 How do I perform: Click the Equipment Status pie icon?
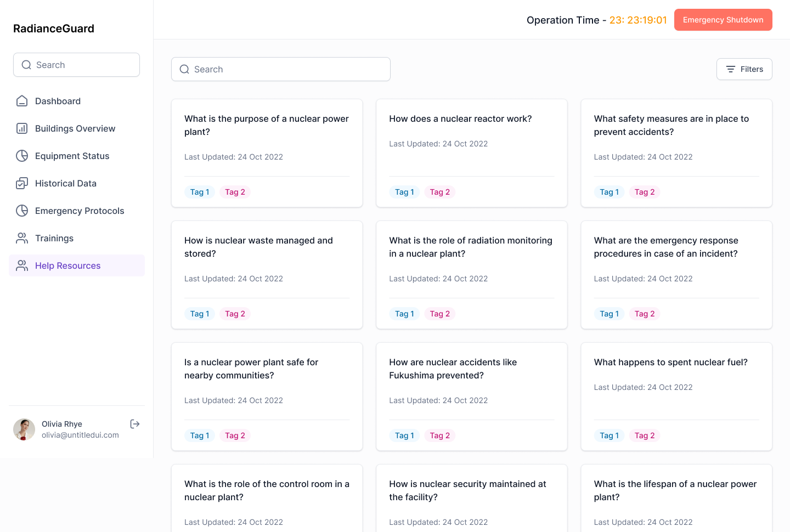pos(22,156)
